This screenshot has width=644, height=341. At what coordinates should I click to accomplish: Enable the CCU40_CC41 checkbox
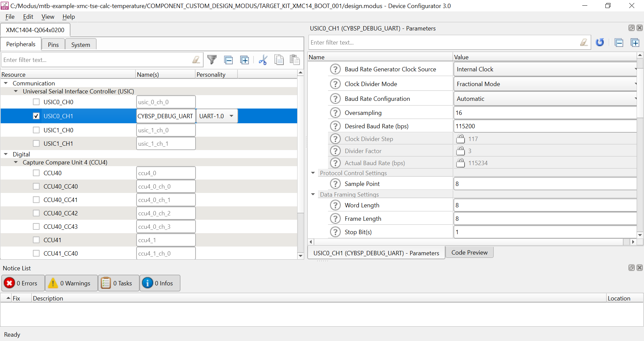pyautogui.click(x=36, y=200)
